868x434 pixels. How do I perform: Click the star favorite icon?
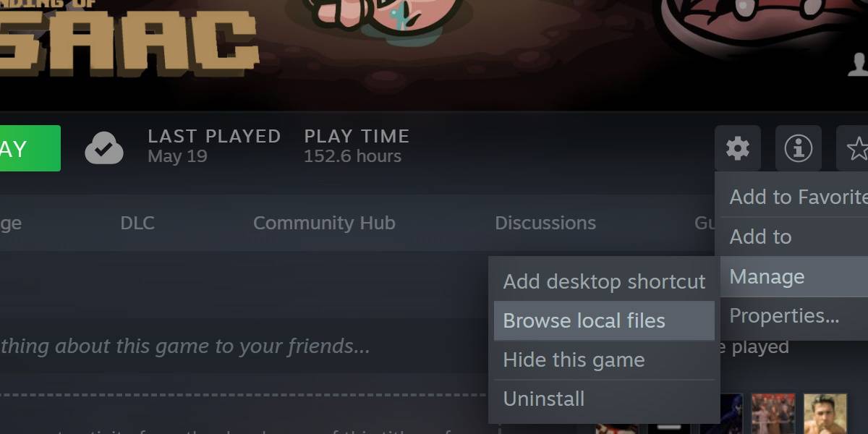click(853, 148)
